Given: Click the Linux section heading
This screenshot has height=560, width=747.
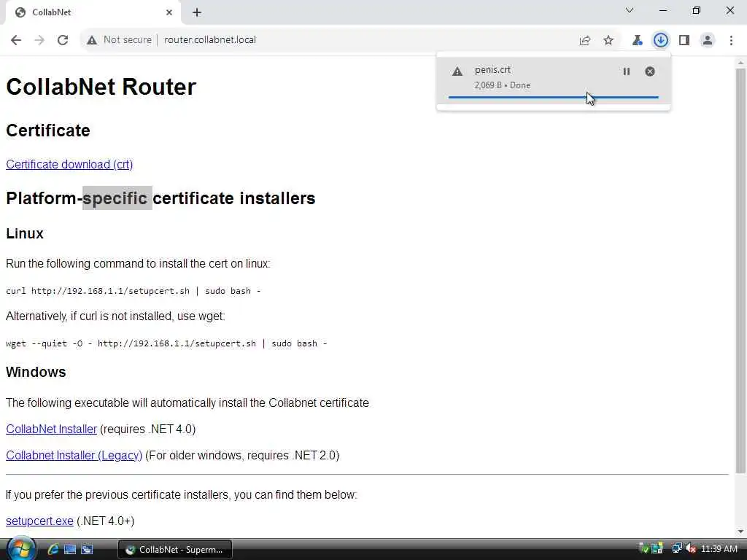Looking at the screenshot, I should 25,233.
